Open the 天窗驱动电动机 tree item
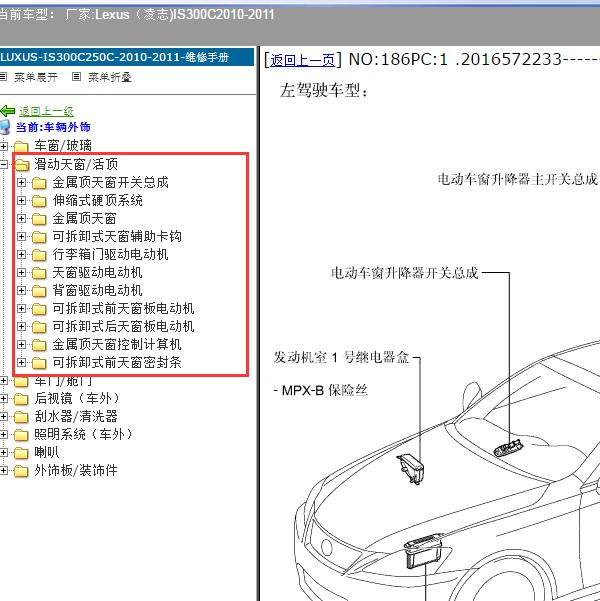The width and height of the screenshot is (600, 601). (x=97, y=273)
